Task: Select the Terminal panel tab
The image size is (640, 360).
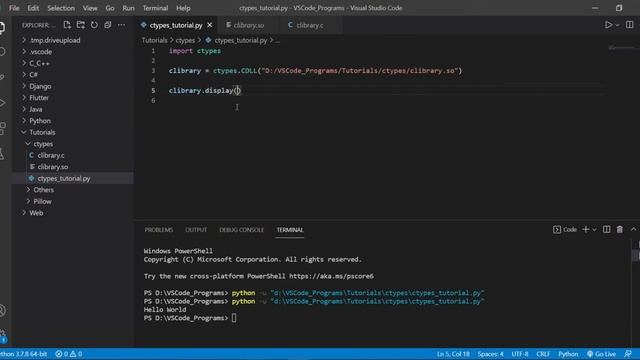Action: pyautogui.click(x=290, y=230)
